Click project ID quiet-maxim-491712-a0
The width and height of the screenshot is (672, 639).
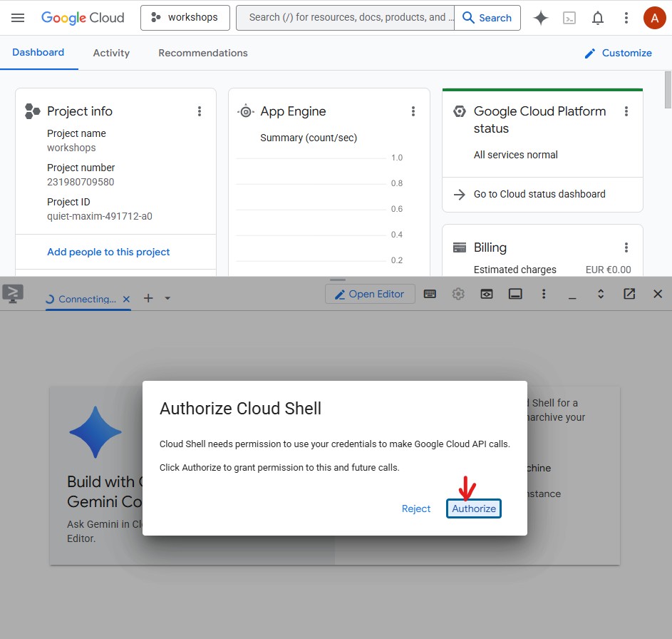click(100, 216)
